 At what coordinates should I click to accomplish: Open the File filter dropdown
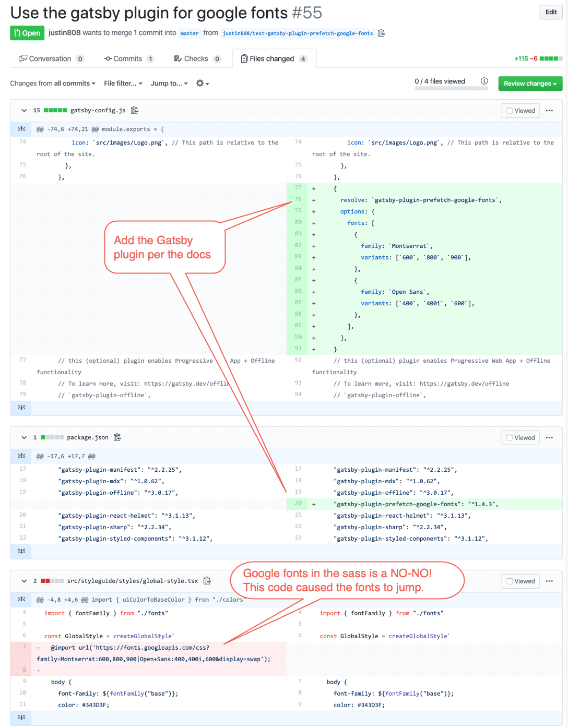123,83
